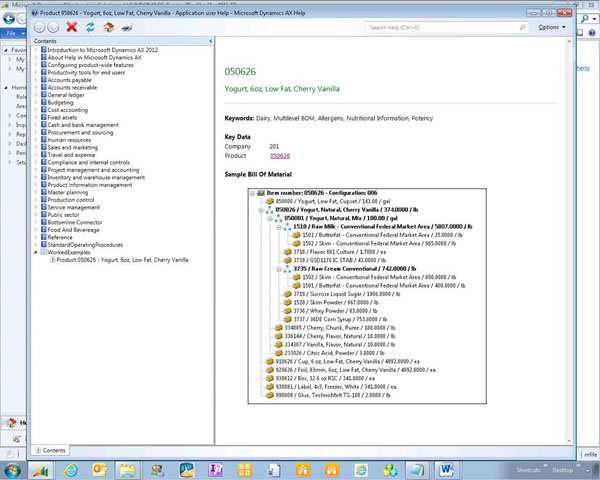Open Dynamics AX icon in taskbar

click(x=41, y=470)
